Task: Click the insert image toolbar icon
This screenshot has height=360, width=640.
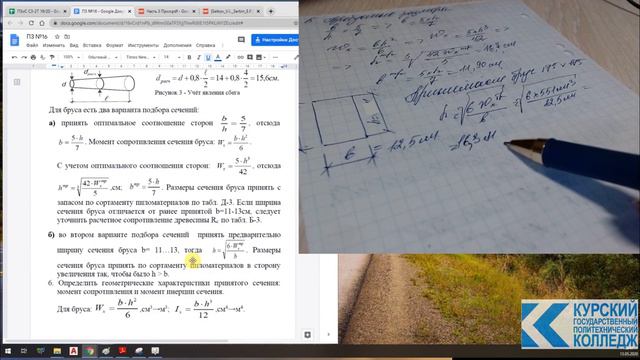Action: tap(259, 58)
